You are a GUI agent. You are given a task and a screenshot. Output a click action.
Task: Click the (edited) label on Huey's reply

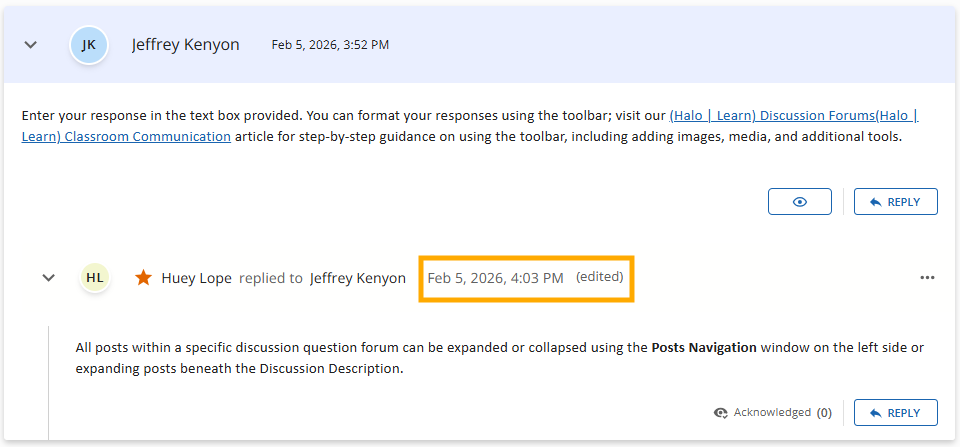pyautogui.click(x=600, y=277)
